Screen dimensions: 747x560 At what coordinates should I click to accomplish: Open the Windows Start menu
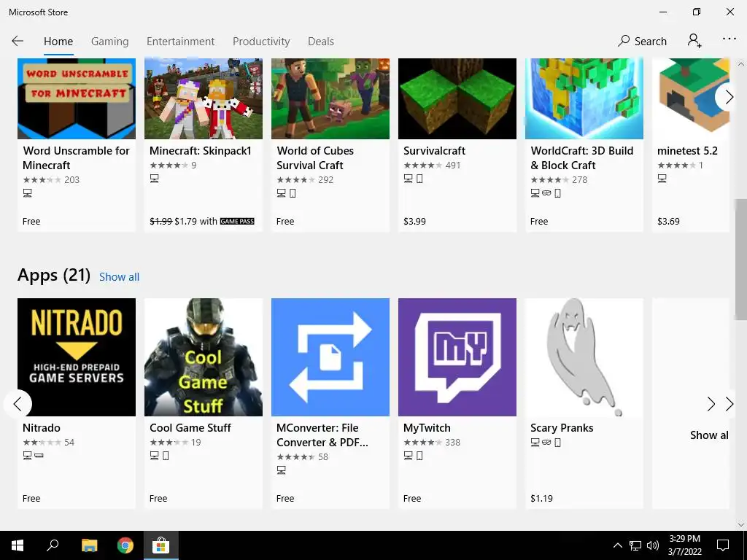coord(18,545)
